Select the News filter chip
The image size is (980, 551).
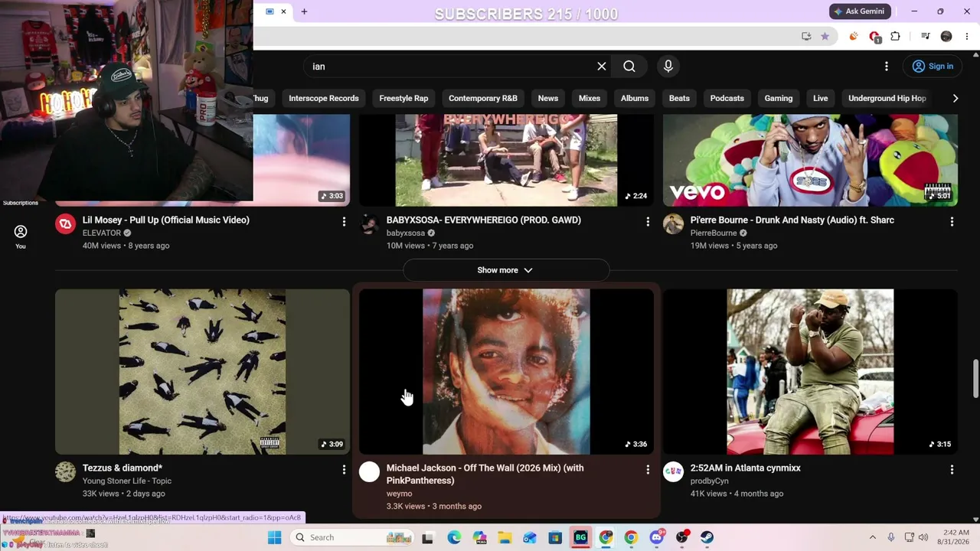point(548,98)
